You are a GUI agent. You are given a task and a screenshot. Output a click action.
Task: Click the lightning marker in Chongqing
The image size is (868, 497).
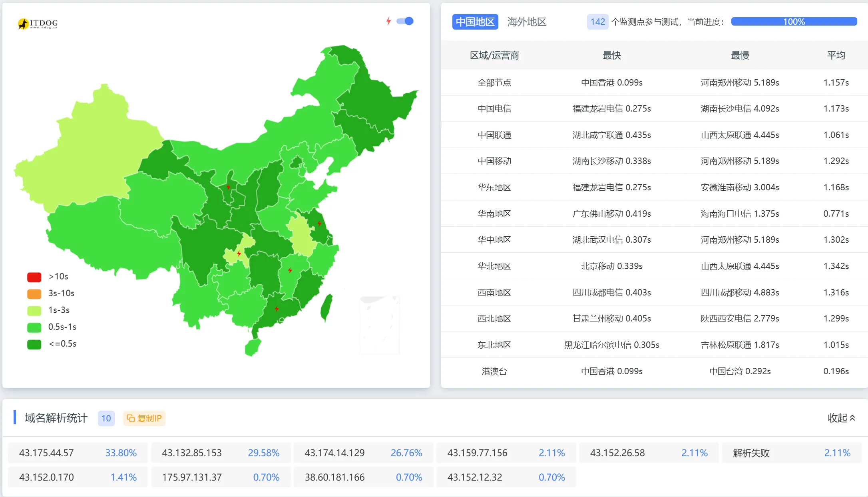(x=239, y=253)
